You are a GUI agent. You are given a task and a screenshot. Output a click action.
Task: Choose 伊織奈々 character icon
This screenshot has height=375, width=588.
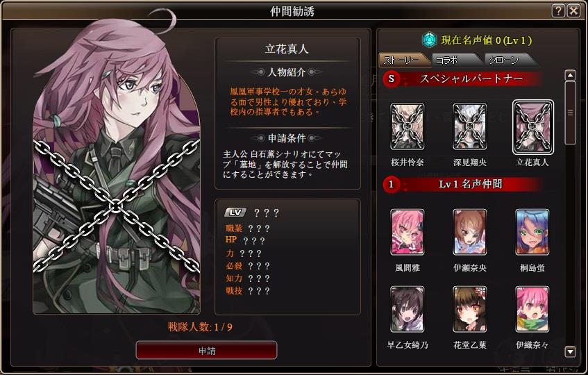tap(532, 310)
